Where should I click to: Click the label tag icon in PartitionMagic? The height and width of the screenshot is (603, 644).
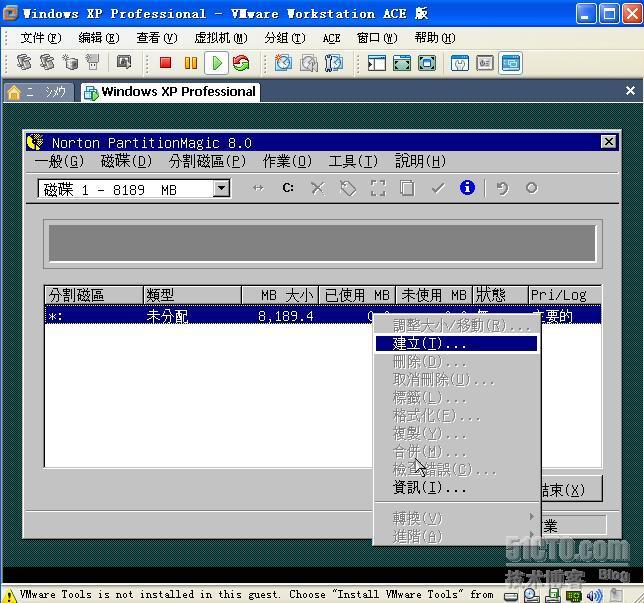tap(348, 189)
